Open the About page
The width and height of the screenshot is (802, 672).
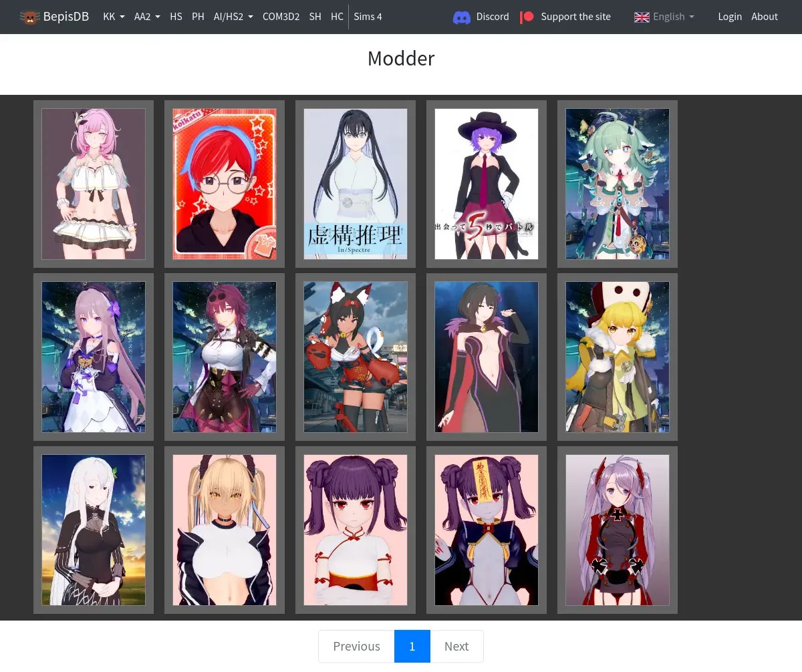pos(765,17)
